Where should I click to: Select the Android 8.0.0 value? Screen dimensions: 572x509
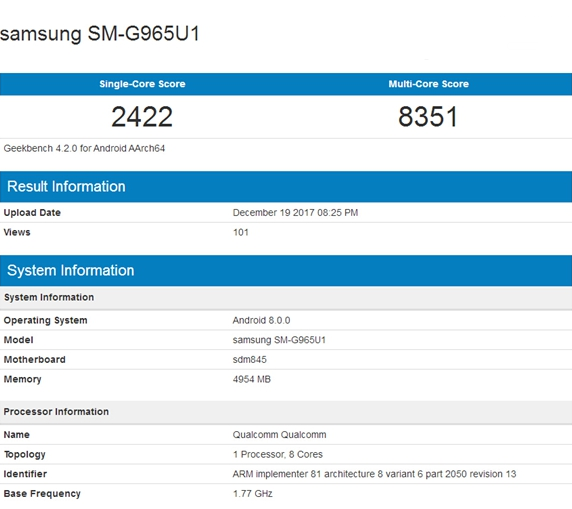pyautogui.click(x=262, y=320)
